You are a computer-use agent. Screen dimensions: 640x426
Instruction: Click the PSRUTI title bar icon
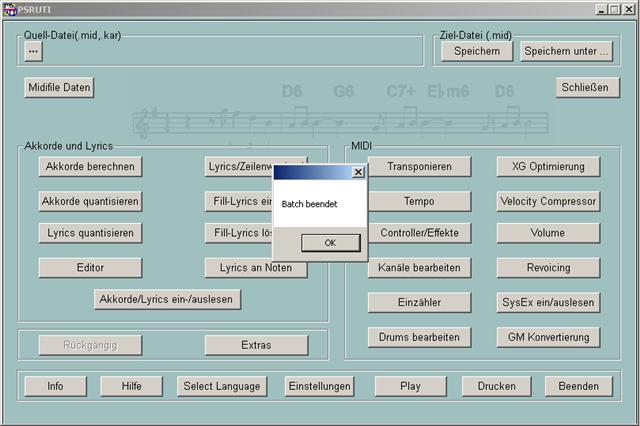[10, 9]
